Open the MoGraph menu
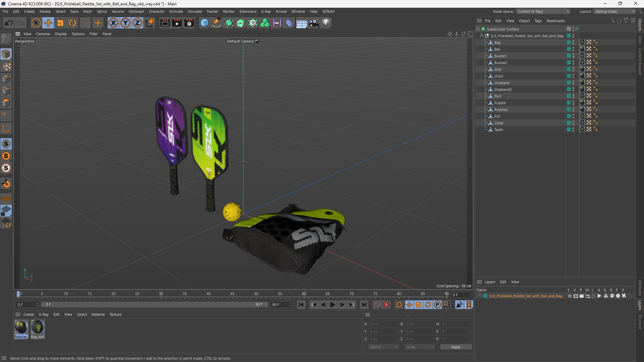644x362 pixels. coord(136,11)
